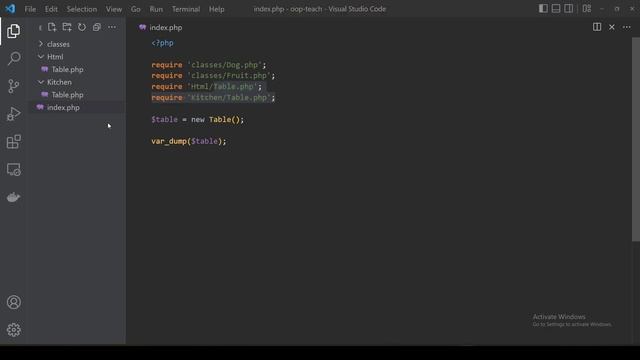Image resolution: width=640 pixels, height=360 pixels.
Task: Open the Edit menu
Action: pyautogui.click(x=51, y=9)
